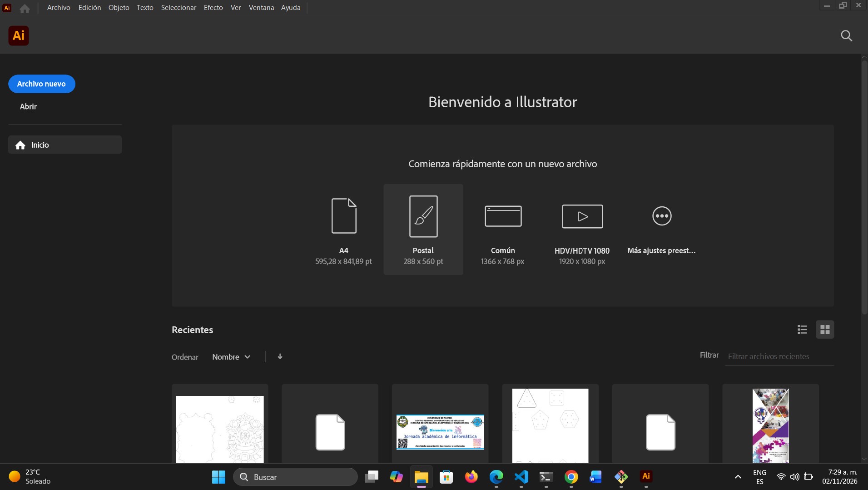Viewport: 868px width, 490px height.
Task: Open the search magnifier icon at top right
Action: point(846,36)
